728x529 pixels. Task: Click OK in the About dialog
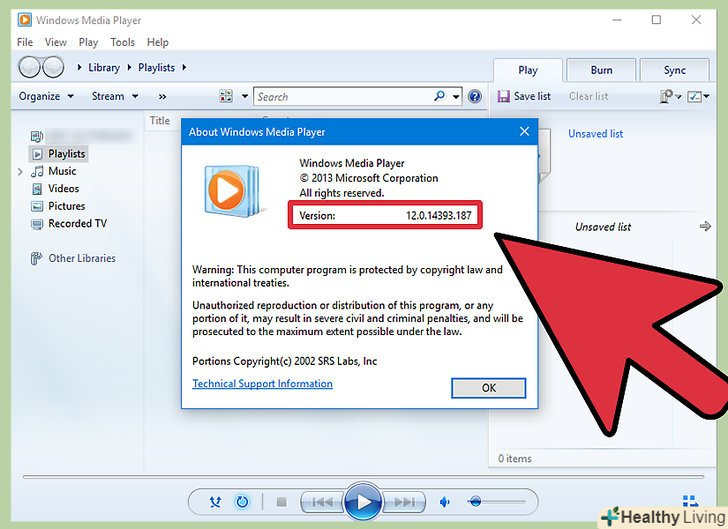pos(488,388)
